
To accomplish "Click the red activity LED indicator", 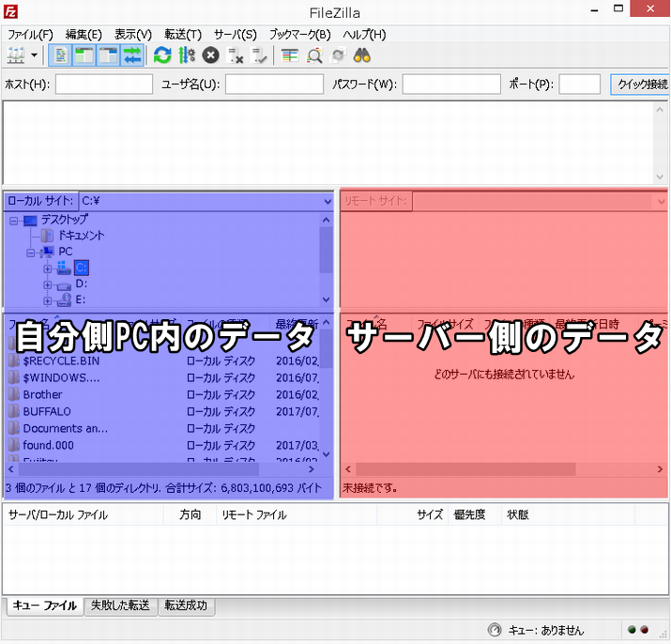I will click(645, 630).
